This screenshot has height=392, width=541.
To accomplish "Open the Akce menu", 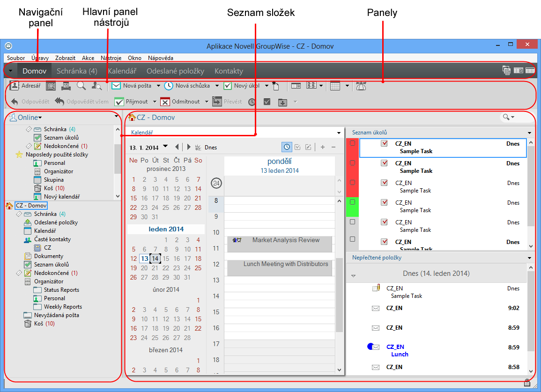I will tap(88, 58).
